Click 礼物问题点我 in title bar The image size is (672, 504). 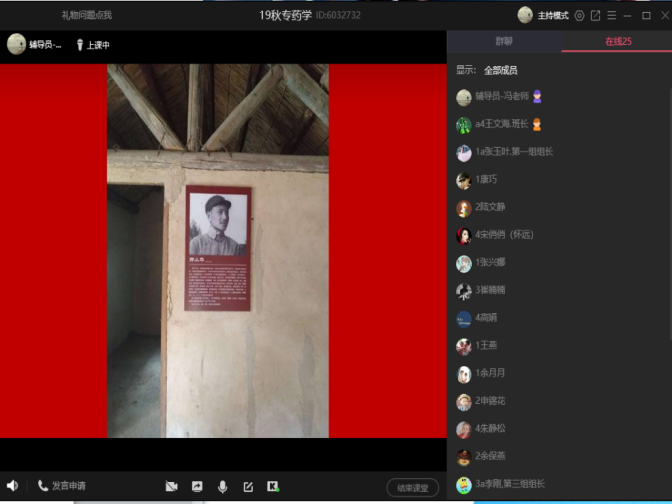pos(86,16)
